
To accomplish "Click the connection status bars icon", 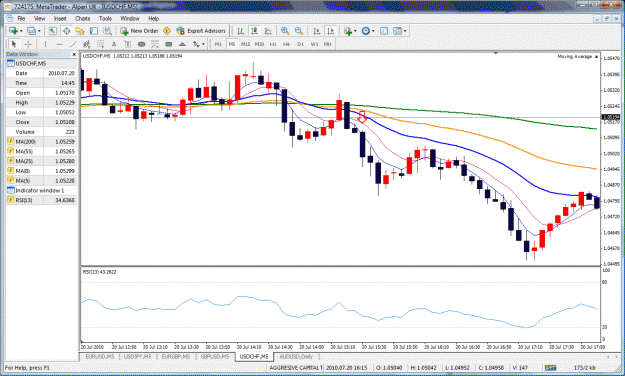I will coord(550,367).
